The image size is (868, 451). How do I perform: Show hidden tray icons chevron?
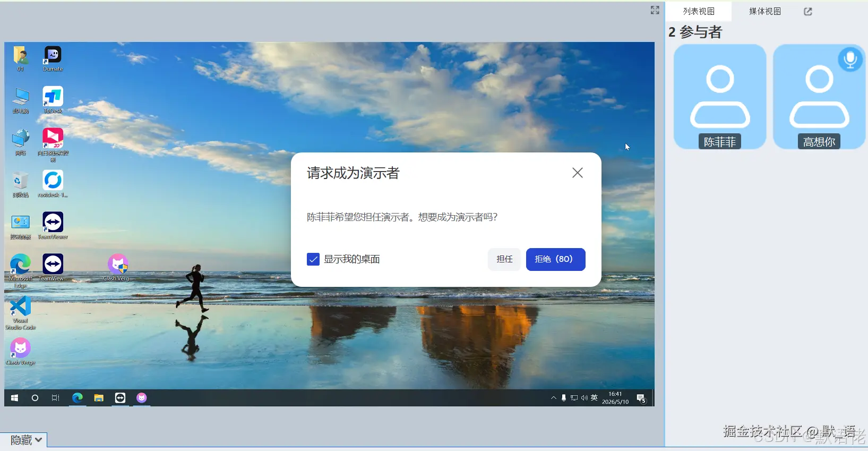tap(554, 398)
